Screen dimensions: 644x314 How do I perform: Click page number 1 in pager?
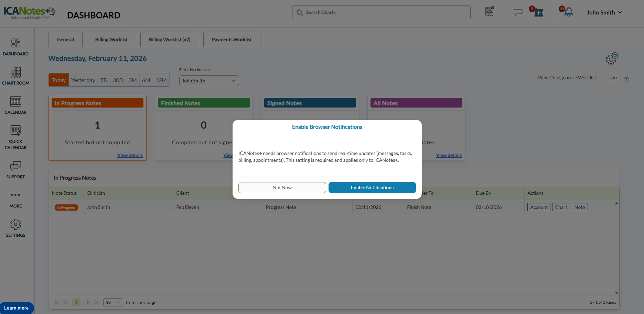76,302
